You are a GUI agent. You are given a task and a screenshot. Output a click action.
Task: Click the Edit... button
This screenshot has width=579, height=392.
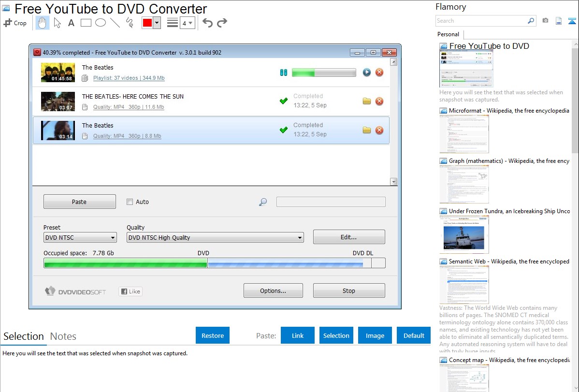tap(349, 237)
